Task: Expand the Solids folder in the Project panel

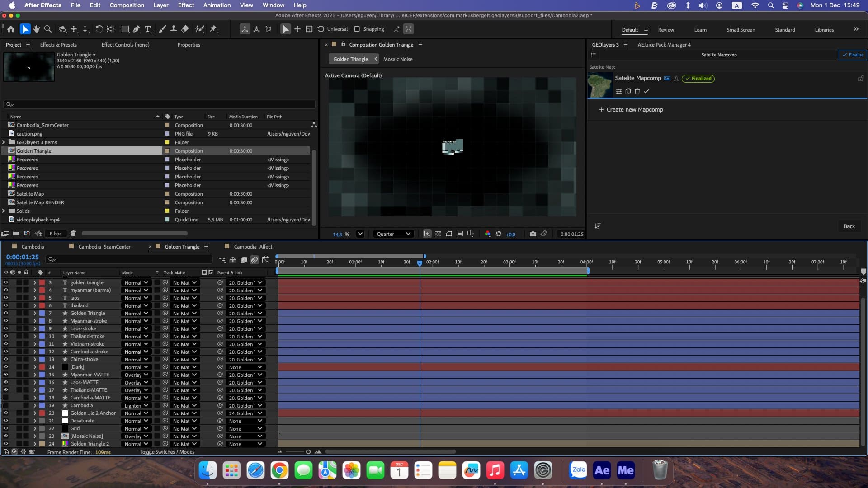Action: (4, 211)
